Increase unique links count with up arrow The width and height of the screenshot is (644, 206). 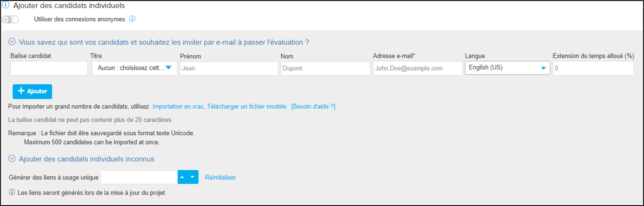(183, 177)
